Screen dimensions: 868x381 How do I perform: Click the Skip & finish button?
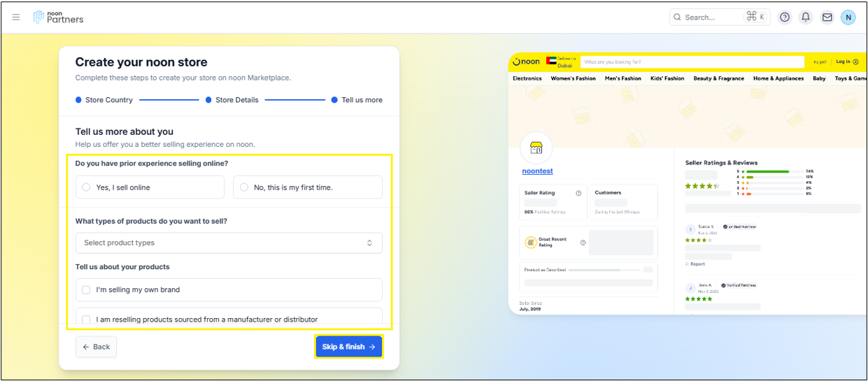pyautogui.click(x=348, y=347)
